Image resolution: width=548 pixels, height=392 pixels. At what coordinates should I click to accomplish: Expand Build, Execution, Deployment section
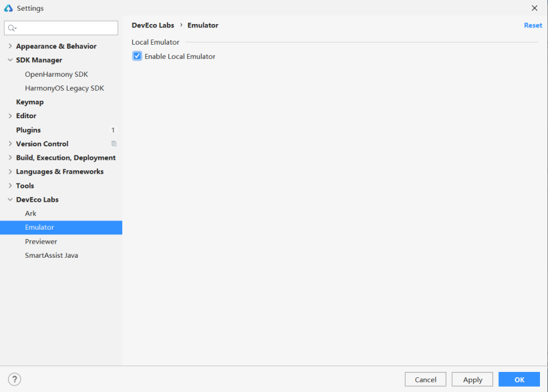point(10,158)
